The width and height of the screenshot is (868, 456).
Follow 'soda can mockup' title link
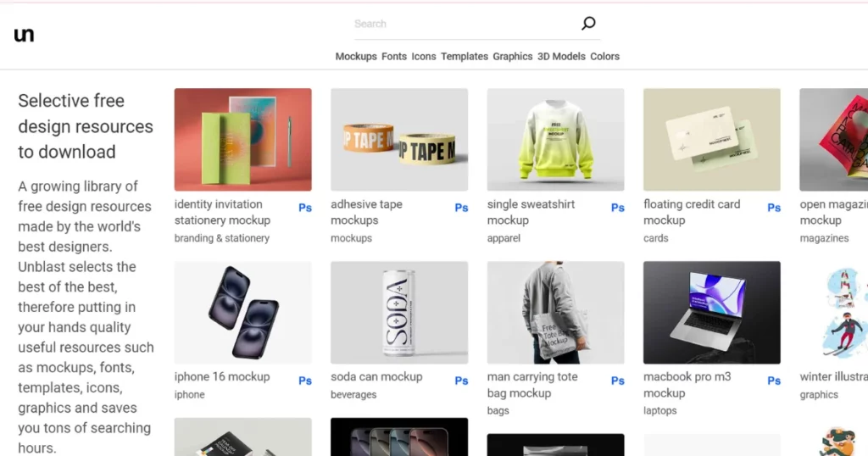click(376, 377)
